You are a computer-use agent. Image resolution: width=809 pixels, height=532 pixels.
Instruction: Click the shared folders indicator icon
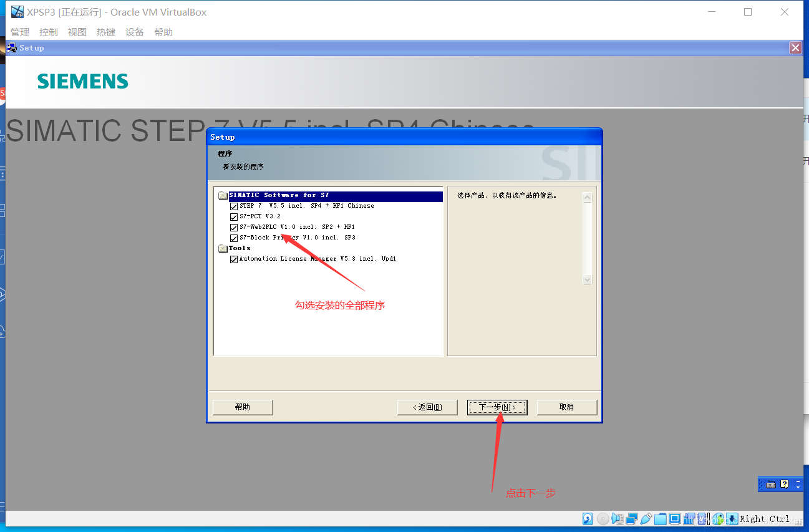661,519
